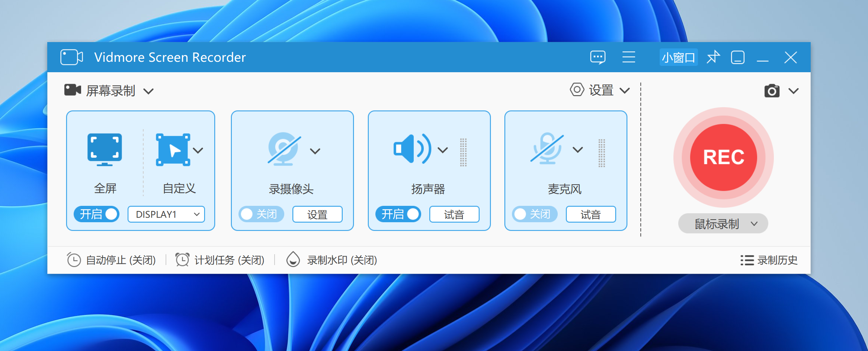Open 计划任务 (关闭) task schedule

coord(230,260)
